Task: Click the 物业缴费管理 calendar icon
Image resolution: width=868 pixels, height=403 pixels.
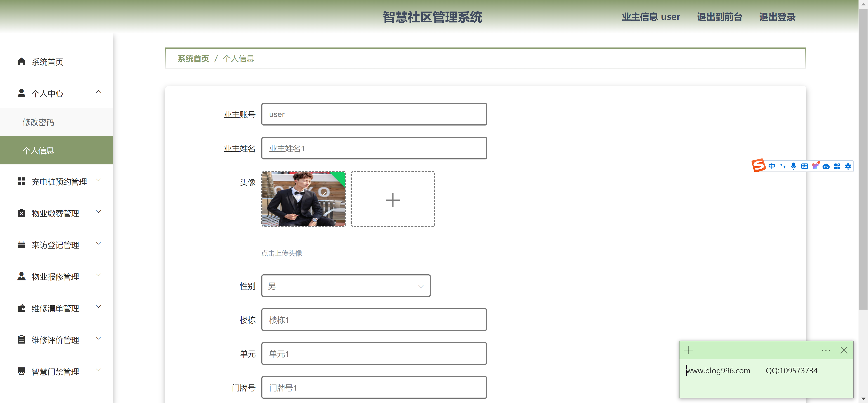Action: pos(21,213)
